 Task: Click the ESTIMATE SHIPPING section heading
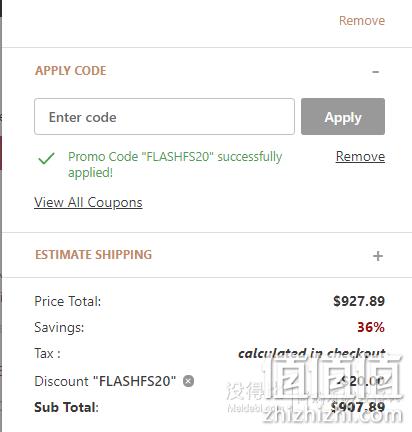point(94,255)
